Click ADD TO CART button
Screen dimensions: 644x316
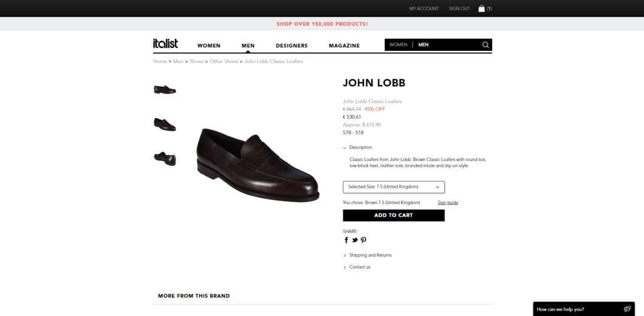click(394, 215)
